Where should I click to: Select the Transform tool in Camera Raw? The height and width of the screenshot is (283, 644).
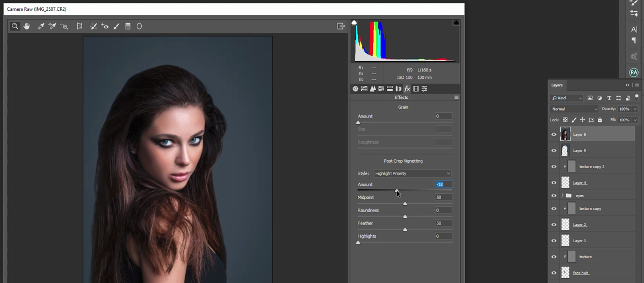79,26
